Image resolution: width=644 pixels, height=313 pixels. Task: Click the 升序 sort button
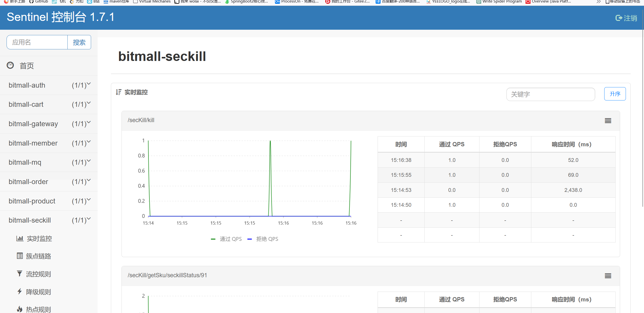point(615,94)
